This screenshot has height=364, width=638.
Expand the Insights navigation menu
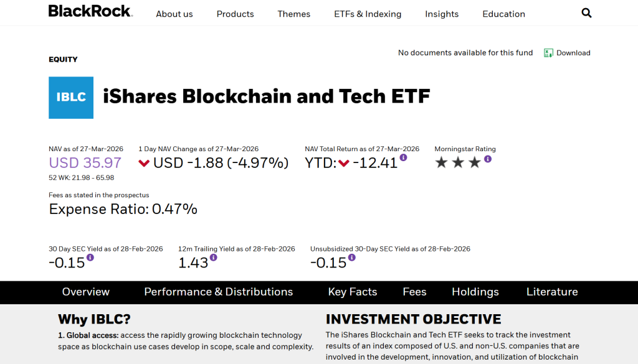442,14
